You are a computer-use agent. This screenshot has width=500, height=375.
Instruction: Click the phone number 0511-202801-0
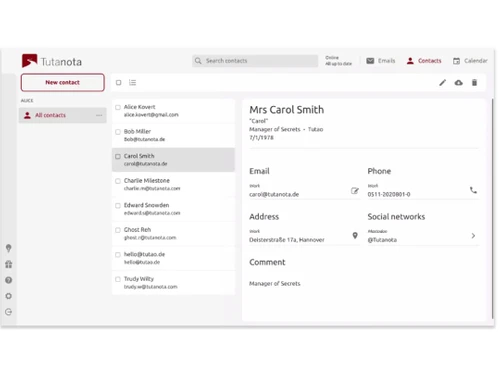389,194
